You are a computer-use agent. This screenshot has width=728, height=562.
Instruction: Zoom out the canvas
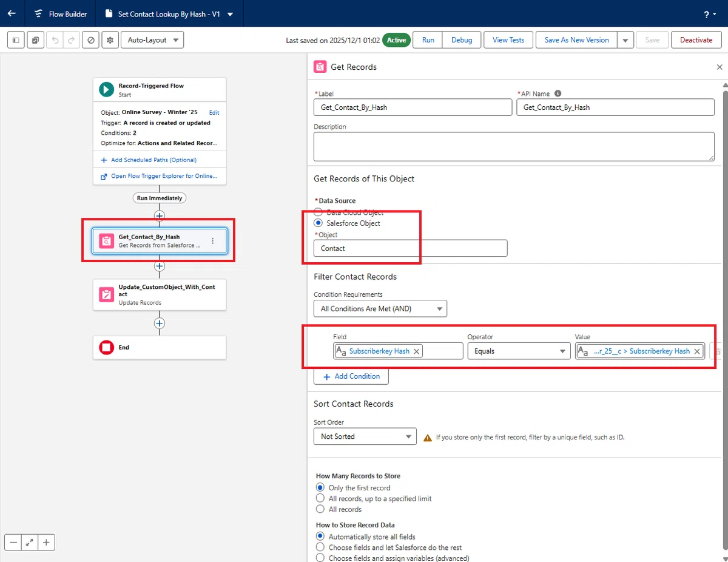pos(13,542)
